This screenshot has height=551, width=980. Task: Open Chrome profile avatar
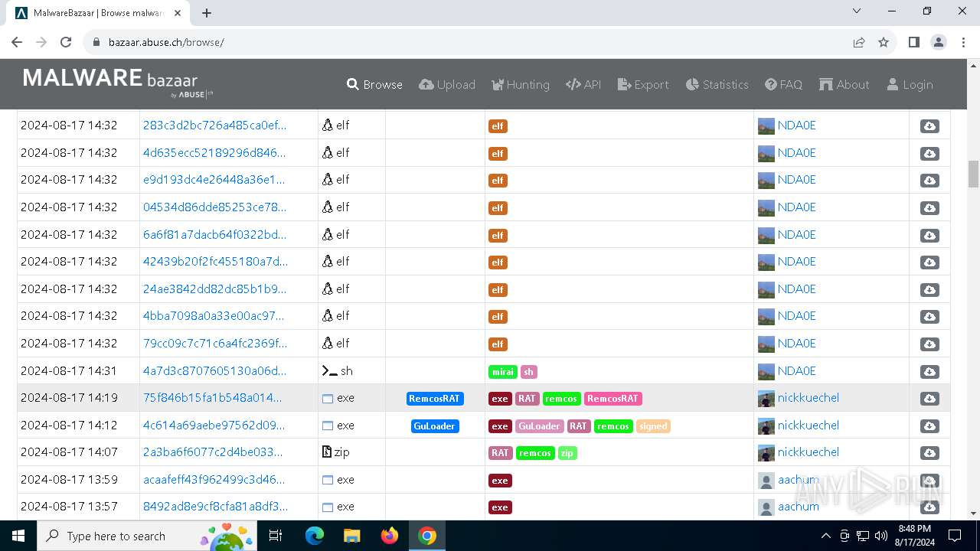tap(939, 42)
